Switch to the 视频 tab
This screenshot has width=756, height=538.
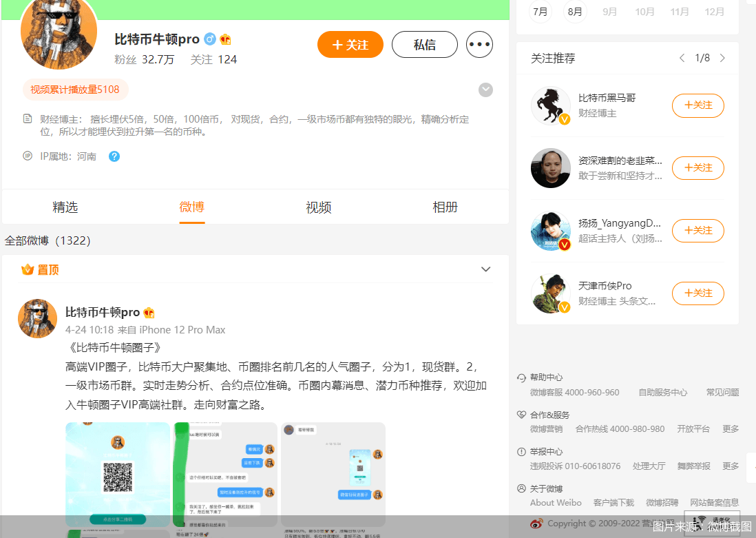pyautogui.click(x=319, y=207)
